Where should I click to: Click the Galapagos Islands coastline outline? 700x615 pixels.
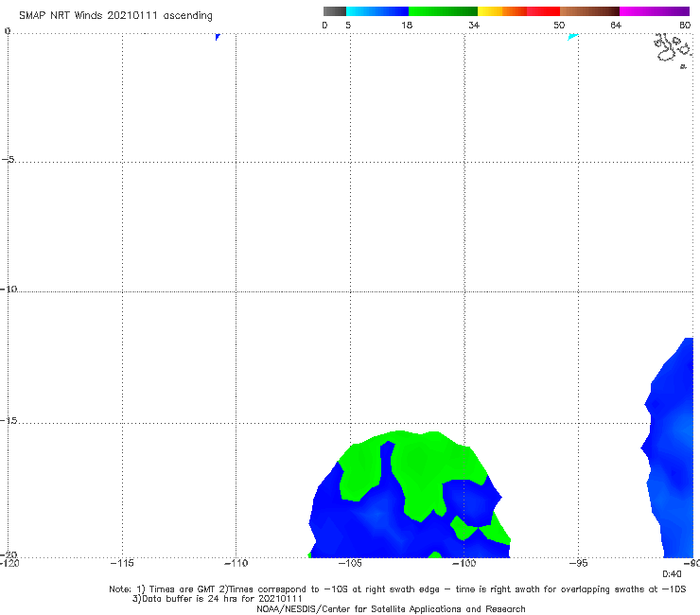[673, 50]
